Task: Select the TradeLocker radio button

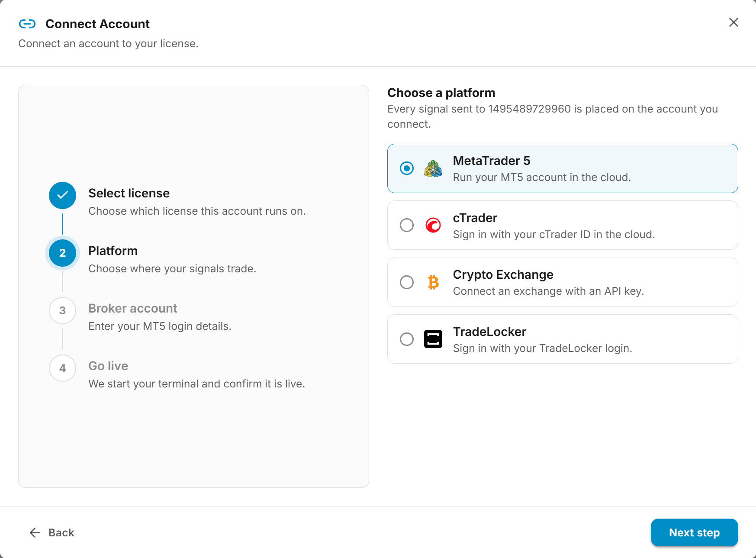Action: pyautogui.click(x=407, y=339)
